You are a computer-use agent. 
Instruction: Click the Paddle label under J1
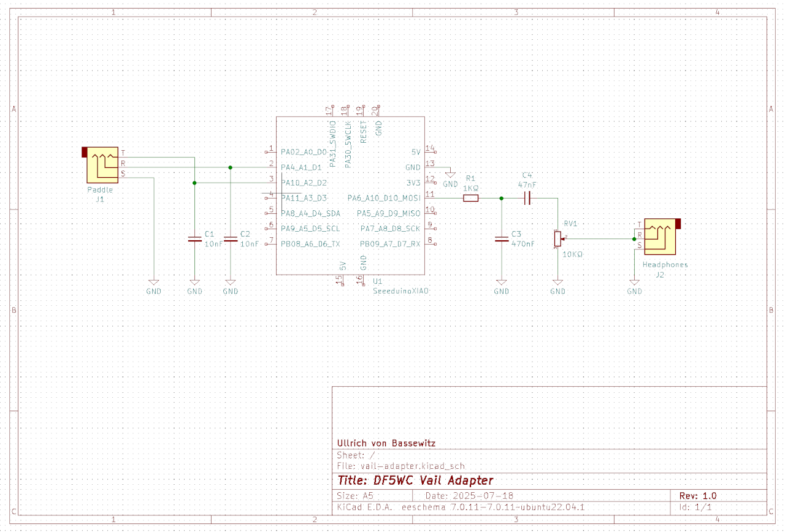coord(100,190)
